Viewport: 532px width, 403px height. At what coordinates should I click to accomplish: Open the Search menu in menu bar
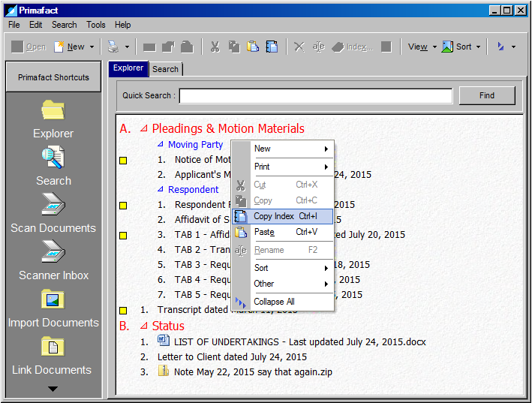point(64,25)
